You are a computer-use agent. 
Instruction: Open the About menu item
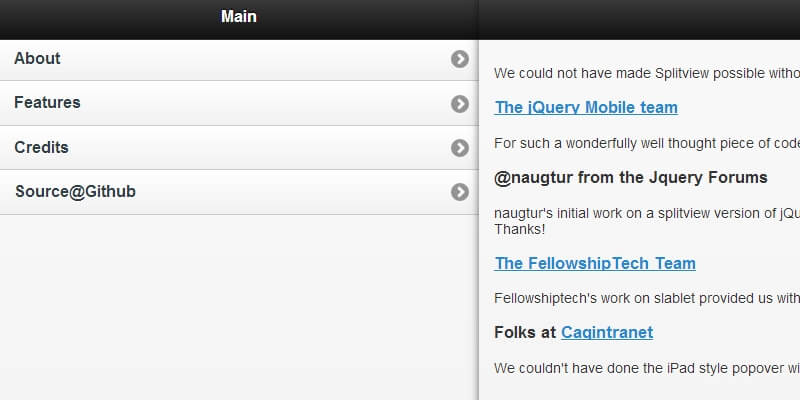coord(38,59)
